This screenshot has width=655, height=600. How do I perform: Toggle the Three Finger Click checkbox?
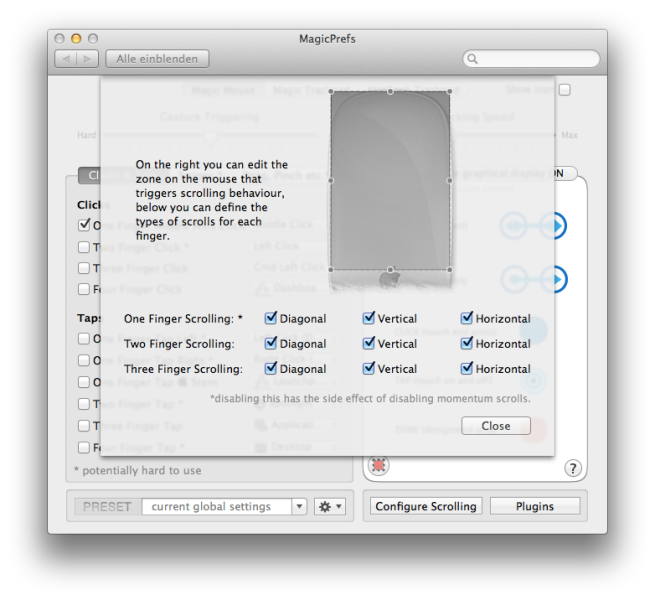[x=84, y=268]
